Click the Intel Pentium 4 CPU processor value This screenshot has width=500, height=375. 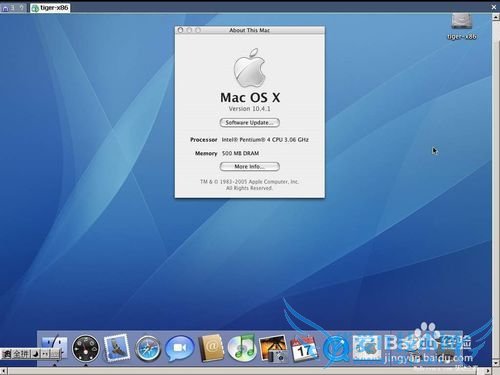(265, 140)
